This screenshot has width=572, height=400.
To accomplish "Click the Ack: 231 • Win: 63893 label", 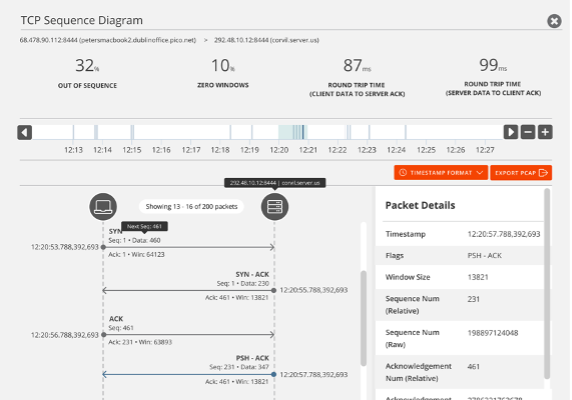I will (140, 342).
